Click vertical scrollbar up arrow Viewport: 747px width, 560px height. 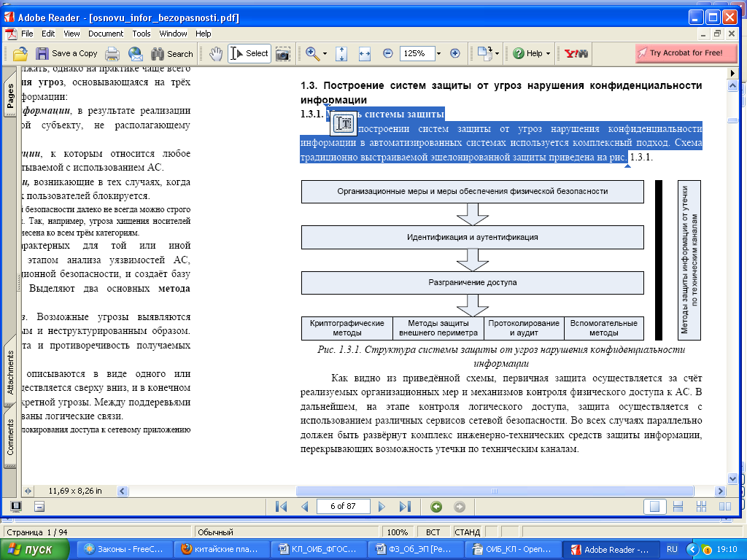click(732, 86)
